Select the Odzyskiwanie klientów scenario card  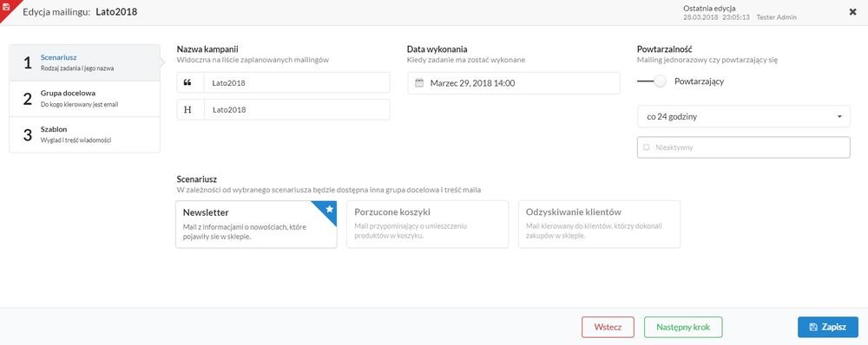click(x=599, y=224)
